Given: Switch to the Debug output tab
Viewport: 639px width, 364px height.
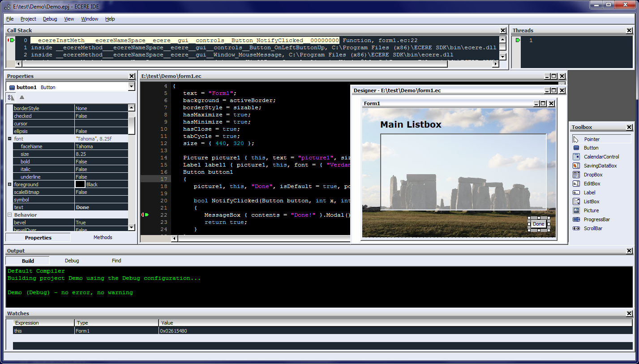Looking at the screenshot, I should 72,261.
